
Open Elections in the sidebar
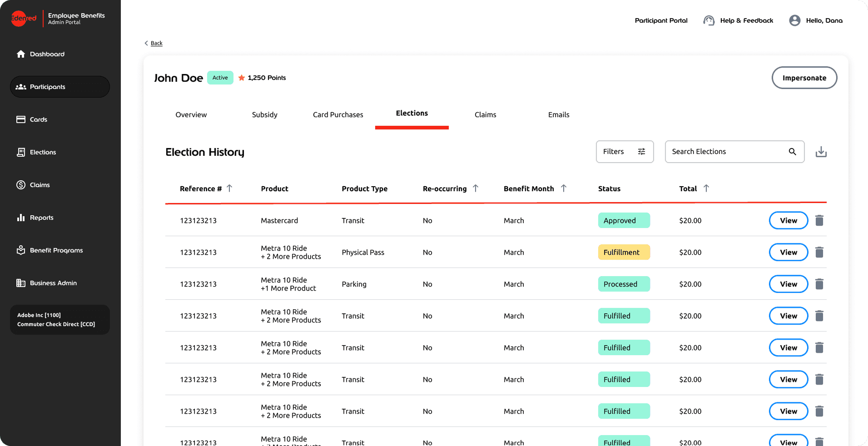(x=60, y=152)
